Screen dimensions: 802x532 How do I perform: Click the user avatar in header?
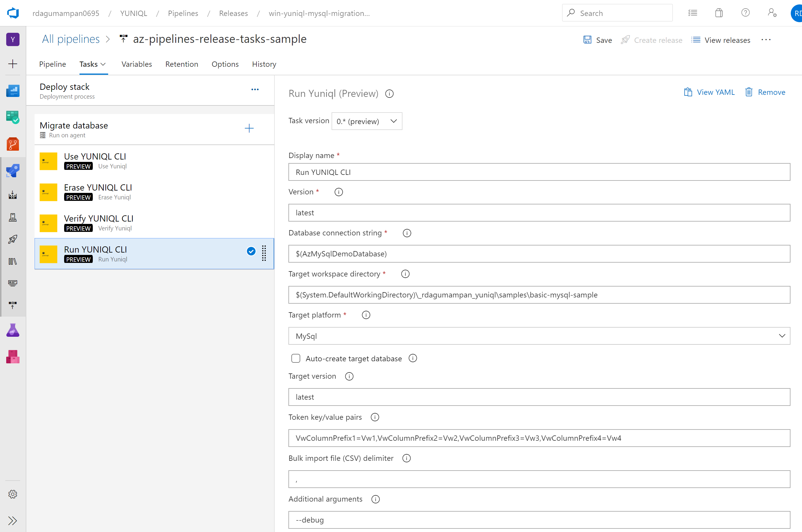(x=796, y=13)
